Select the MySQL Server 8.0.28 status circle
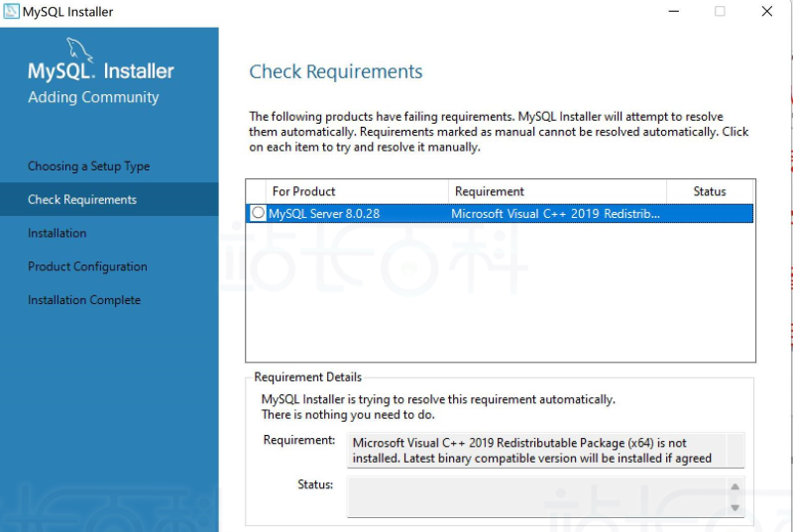 (x=258, y=213)
